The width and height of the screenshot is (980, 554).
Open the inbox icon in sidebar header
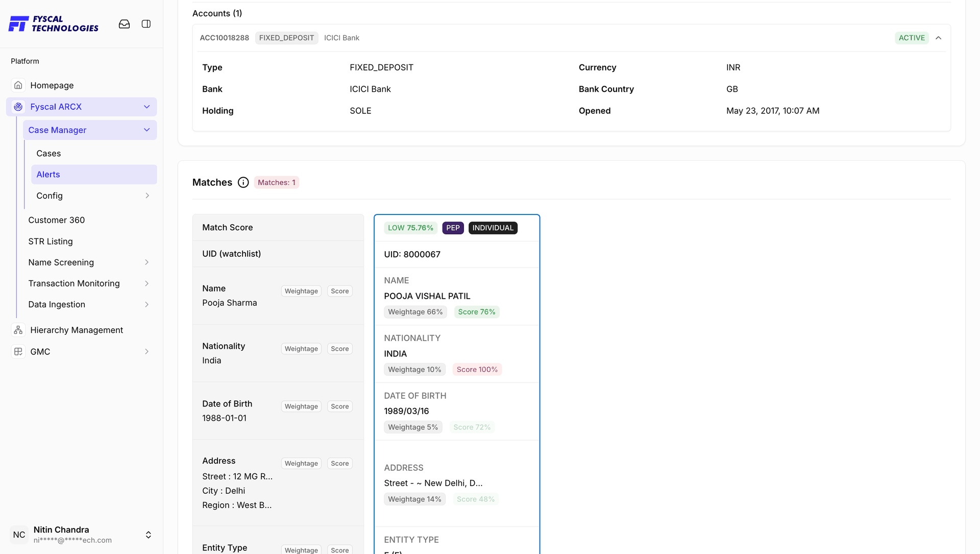pyautogui.click(x=124, y=24)
